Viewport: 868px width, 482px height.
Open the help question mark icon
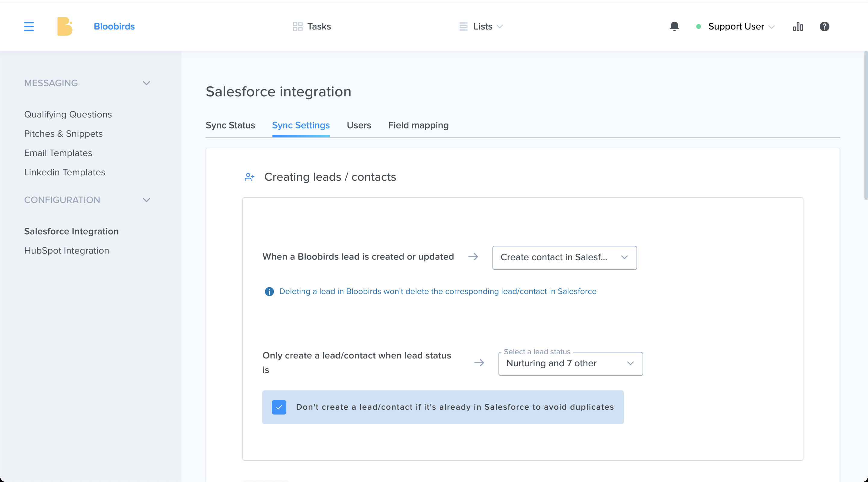click(824, 26)
